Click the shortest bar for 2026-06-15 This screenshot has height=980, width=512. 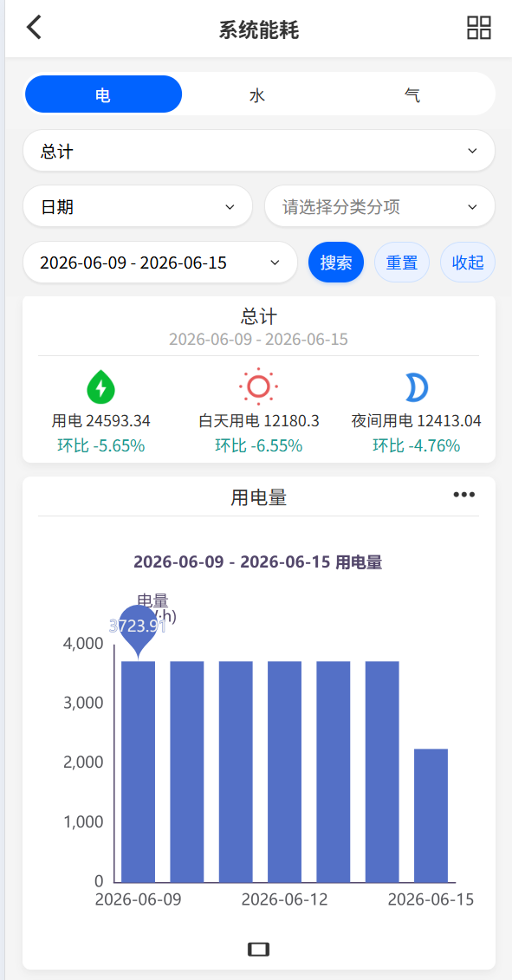click(431, 815)
